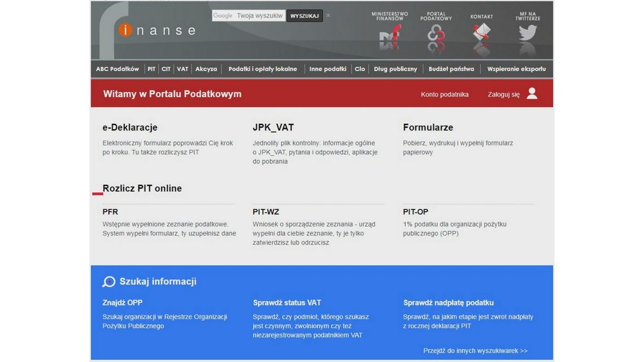
Task: Click the orange Finanse logo
Action: [x=125, y=30]
